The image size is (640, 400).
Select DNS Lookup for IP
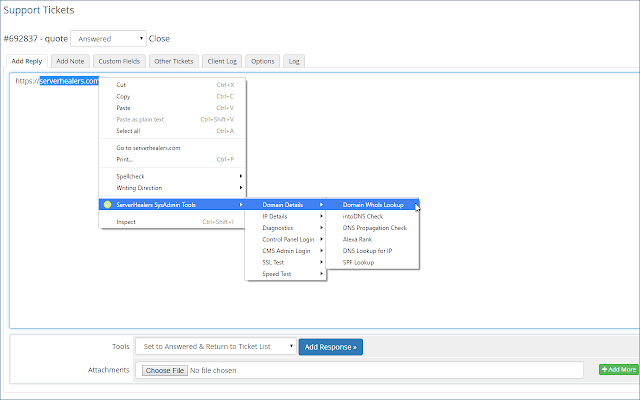[373, 251]
